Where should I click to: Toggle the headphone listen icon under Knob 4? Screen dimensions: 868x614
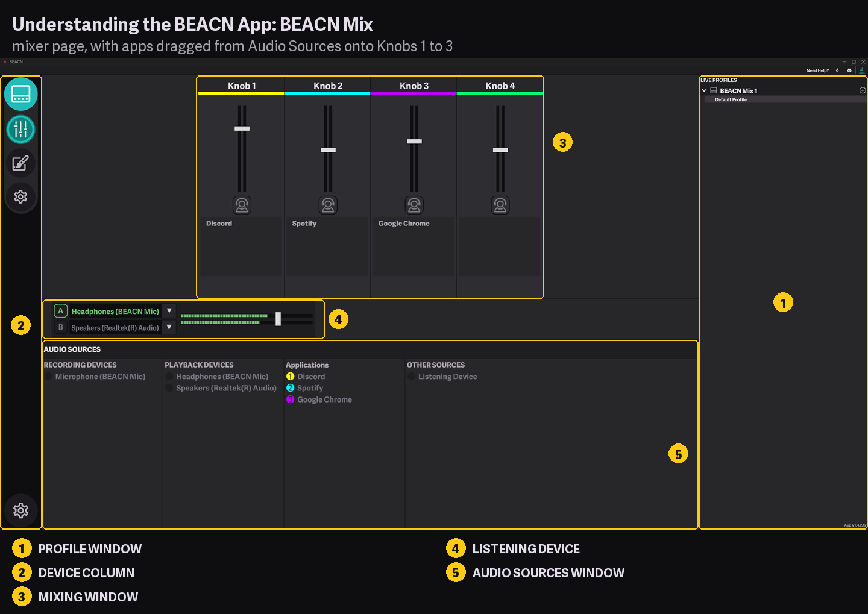click(500, 205)
